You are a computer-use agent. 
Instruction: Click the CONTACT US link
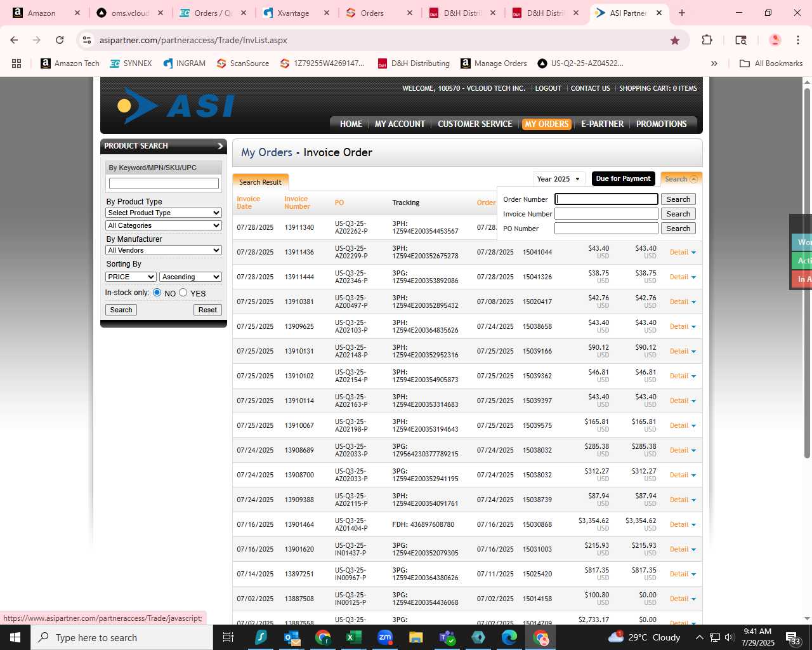591,88
